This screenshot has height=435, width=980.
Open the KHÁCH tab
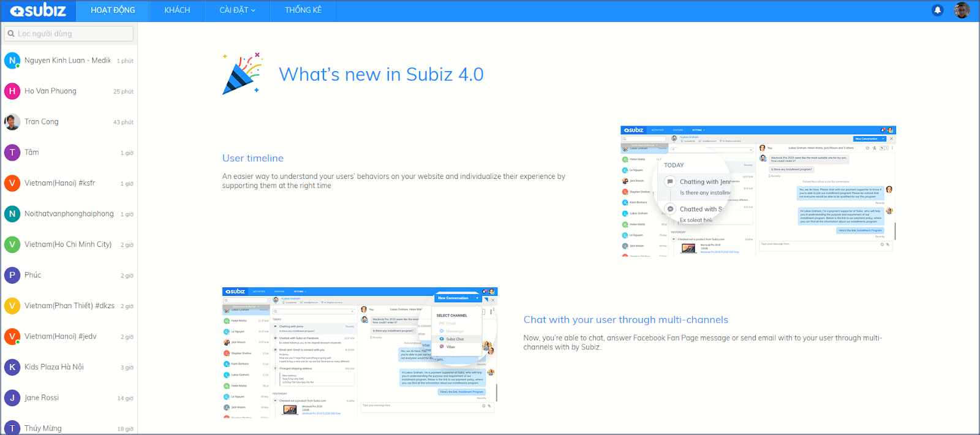click(x=177, y=10)
